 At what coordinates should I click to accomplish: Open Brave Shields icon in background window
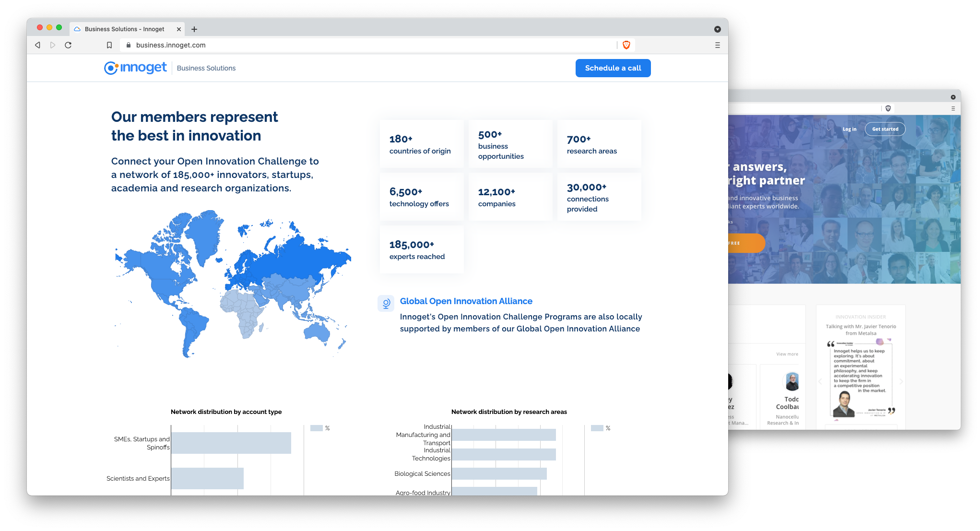pos(888,108)
